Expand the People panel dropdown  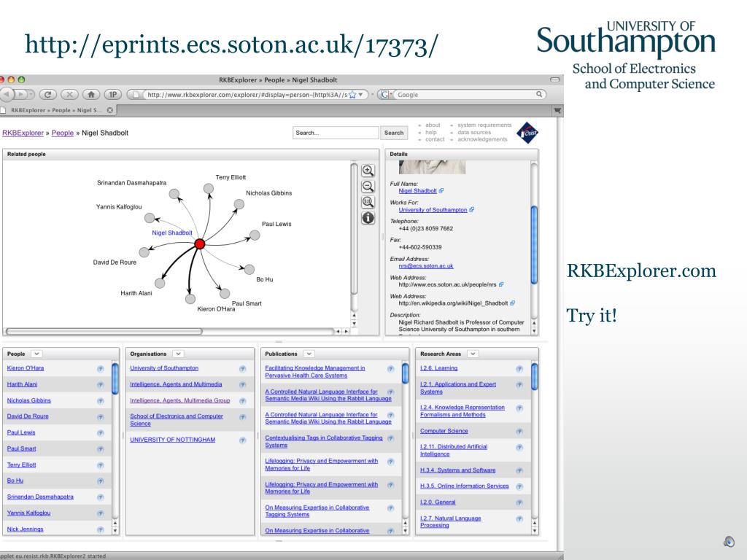[36, 354]
